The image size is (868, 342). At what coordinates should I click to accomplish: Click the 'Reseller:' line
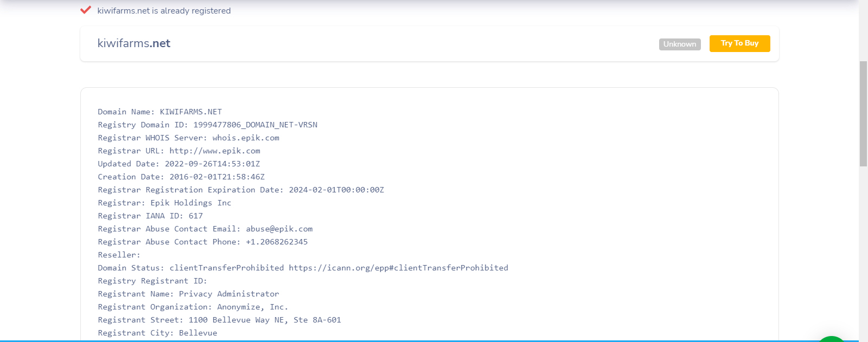coord(119,255)
